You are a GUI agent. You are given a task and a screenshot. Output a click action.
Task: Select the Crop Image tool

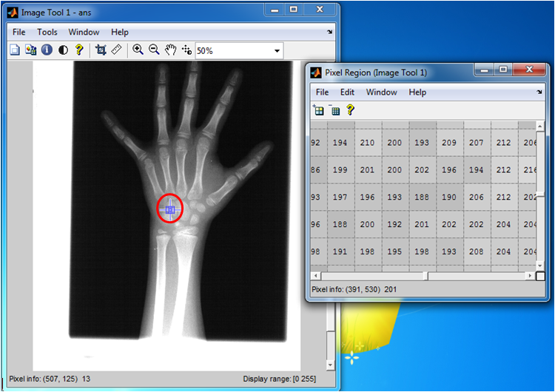(x=101, y=50)
